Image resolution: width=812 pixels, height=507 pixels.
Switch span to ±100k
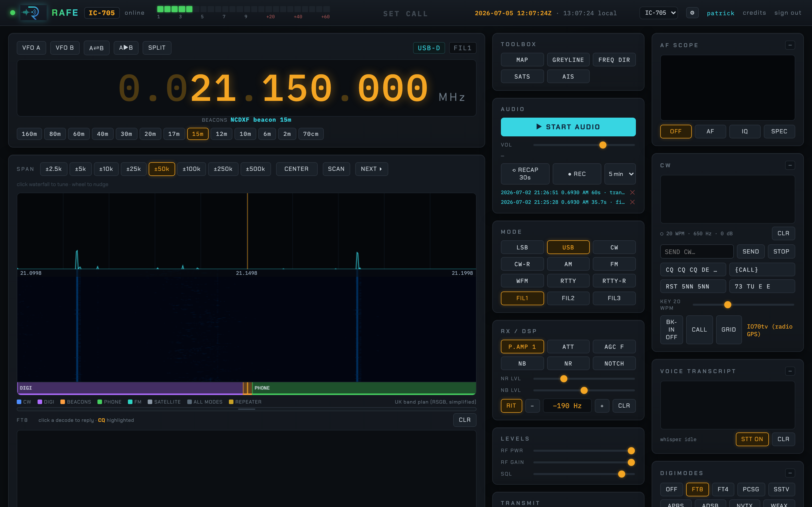191,169
